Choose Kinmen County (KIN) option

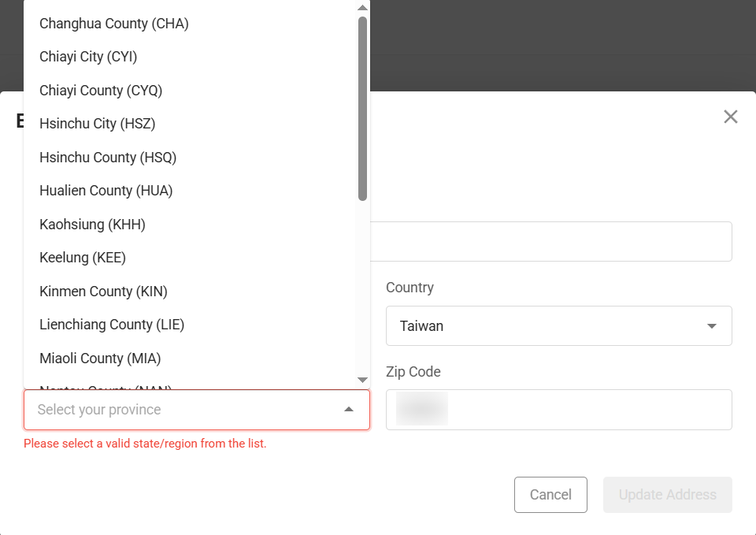(x=103, y=292)
